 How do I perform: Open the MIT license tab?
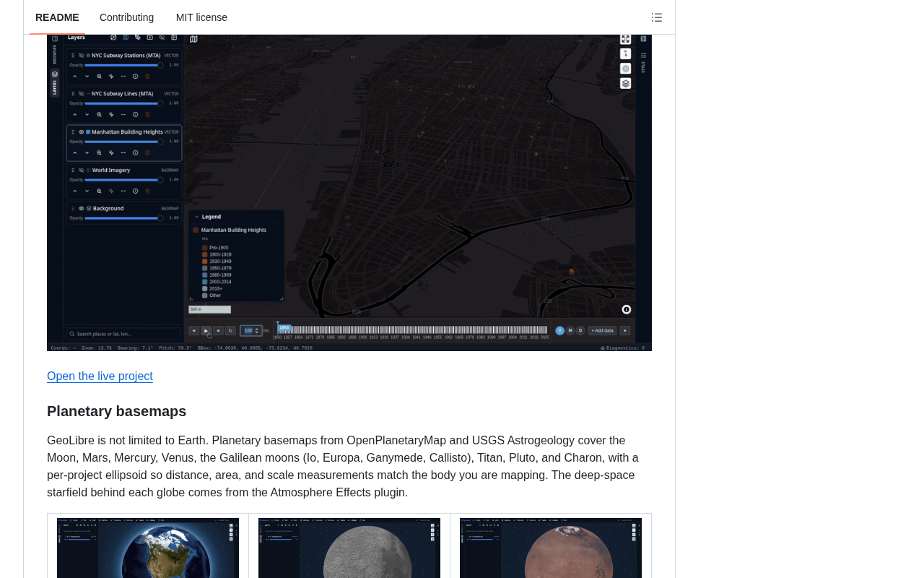(201, 17)
